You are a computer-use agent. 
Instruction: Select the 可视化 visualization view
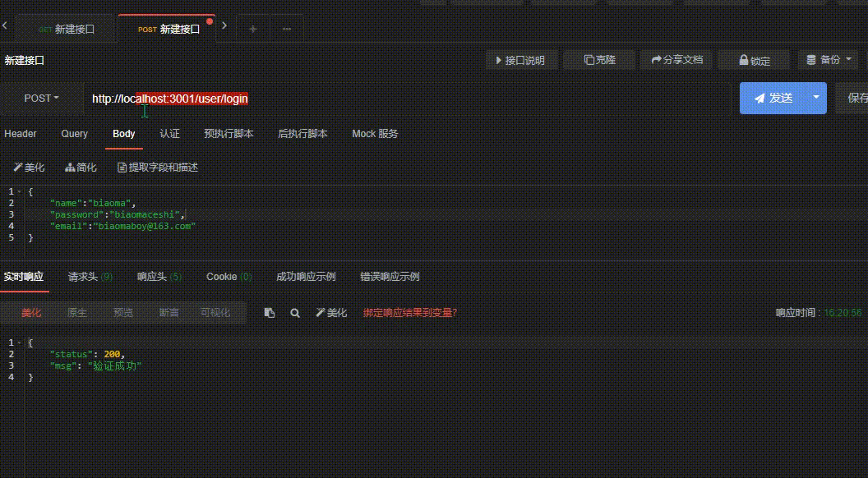click(x=215, y=313)
